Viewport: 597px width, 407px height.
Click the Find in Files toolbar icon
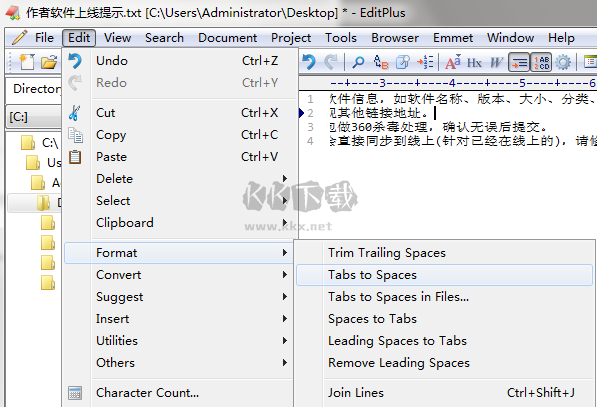(403, 62)
